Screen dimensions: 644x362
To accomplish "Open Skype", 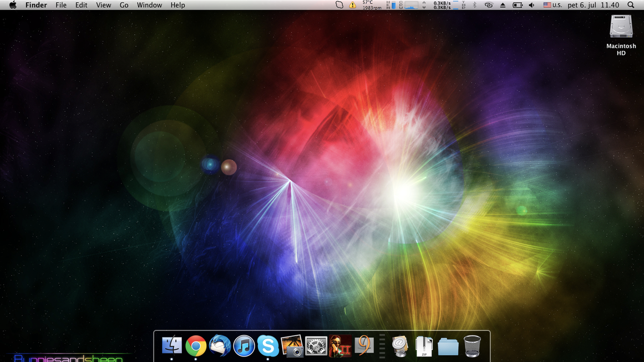I will [268, 345].
